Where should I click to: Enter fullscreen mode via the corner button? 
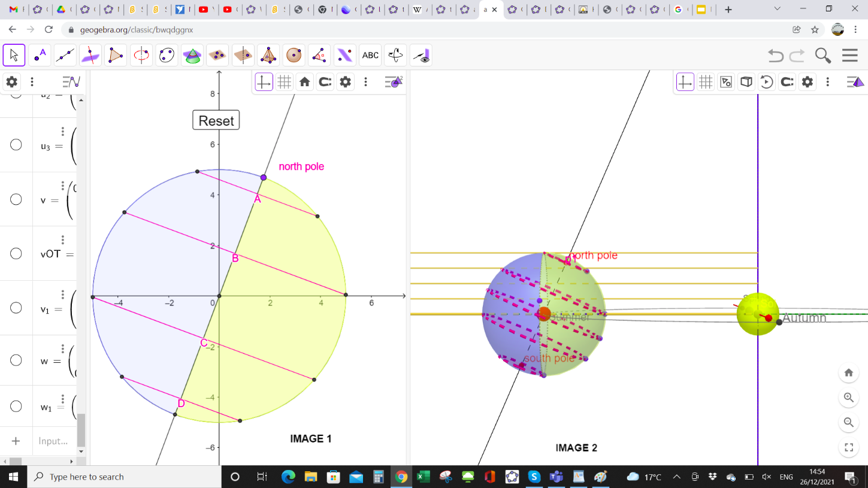coord(849,447)
